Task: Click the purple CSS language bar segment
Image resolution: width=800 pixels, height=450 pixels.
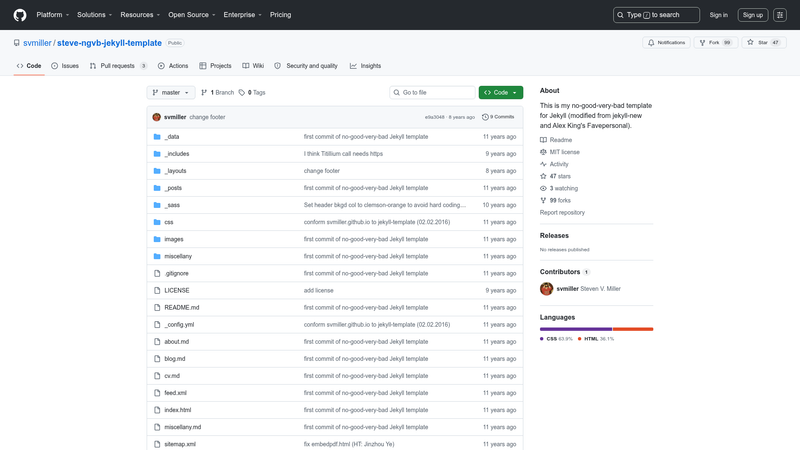Action: coord(576,329)
